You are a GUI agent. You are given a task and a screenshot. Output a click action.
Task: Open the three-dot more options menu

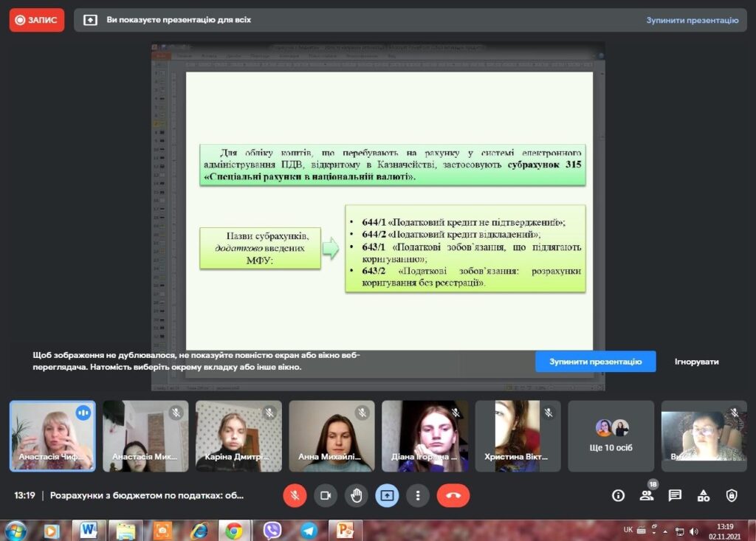pos(418,496)
